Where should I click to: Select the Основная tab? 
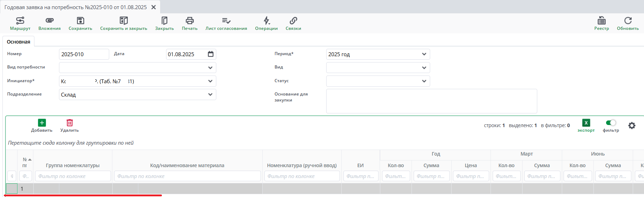[19, 42]
